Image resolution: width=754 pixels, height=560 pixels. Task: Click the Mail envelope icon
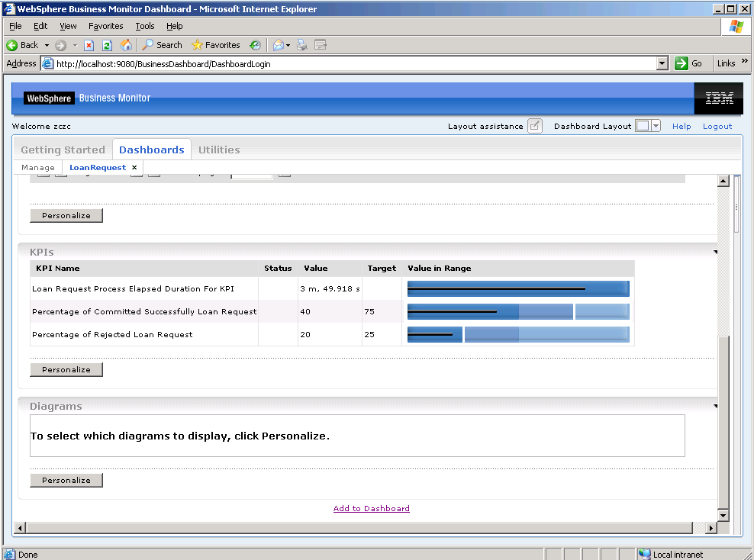[x=279, y=45]
